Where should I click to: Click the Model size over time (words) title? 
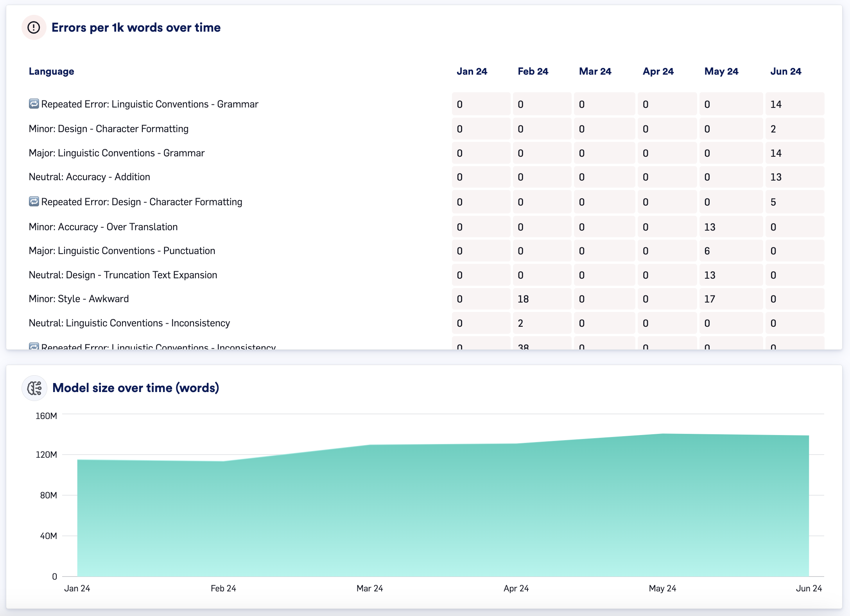coord(136,388)
